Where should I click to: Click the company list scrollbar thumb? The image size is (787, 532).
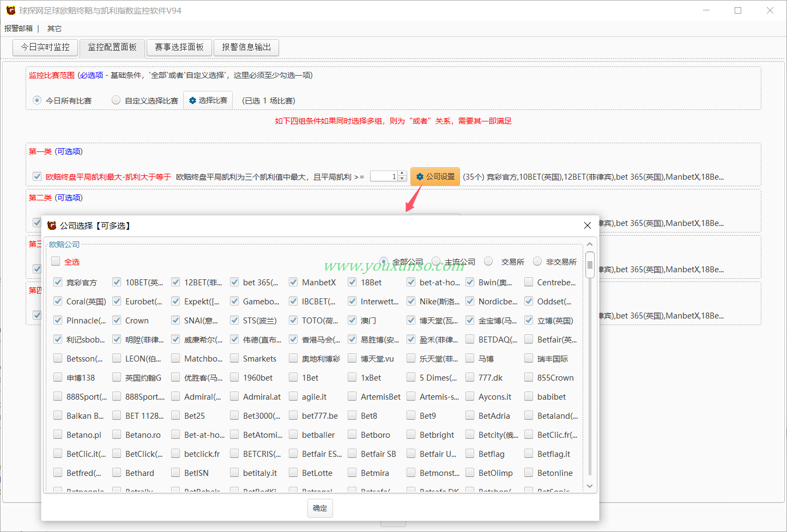coord(590,265)
